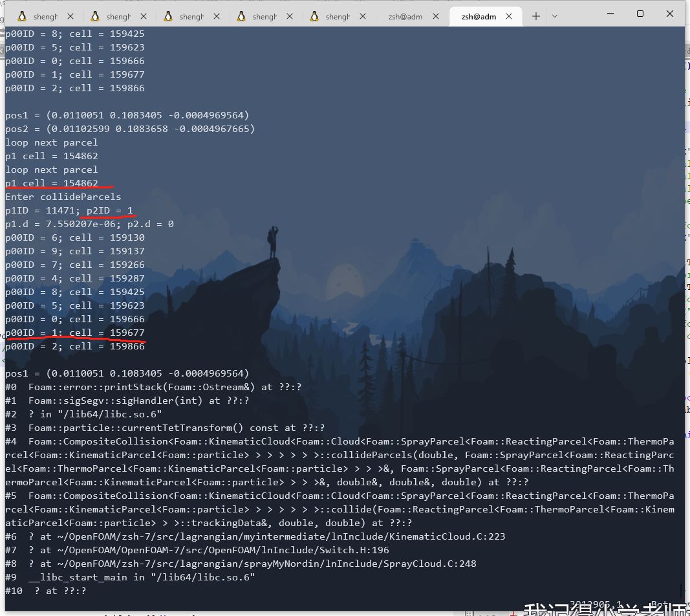Click stack frame #0 Foam::error::printStack
Image resolution: width=690 pixels, height=616 pixels.
point(153,387)
